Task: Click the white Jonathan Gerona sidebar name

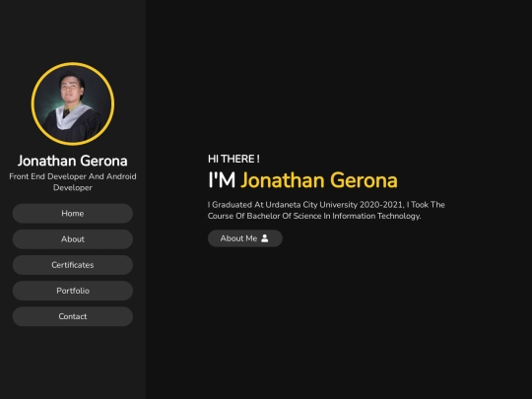Action: pos(73,161)
